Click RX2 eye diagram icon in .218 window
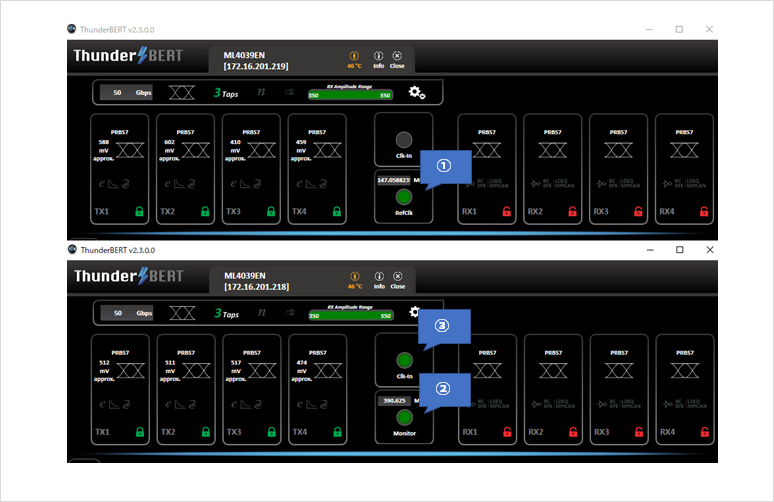 pyautogui.click(x=553, y=371)
